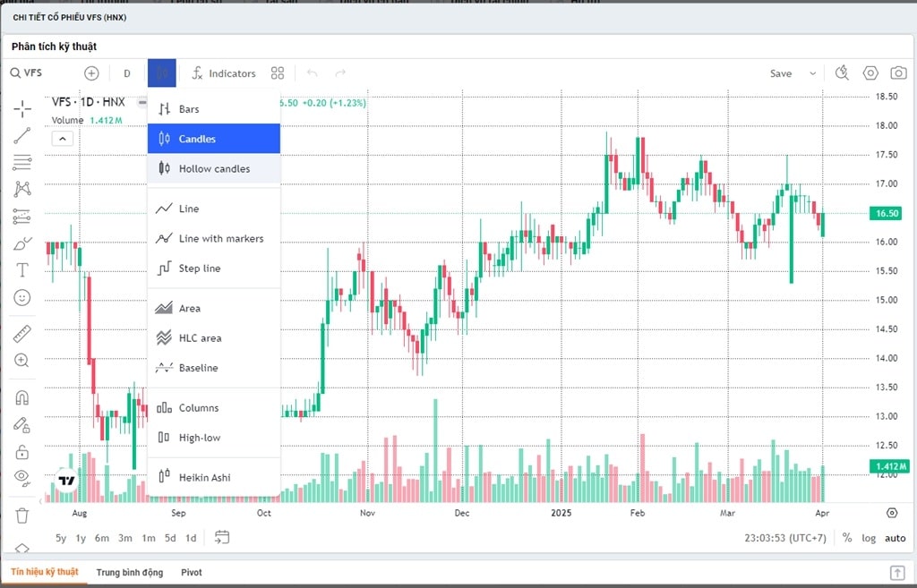Activate the magnet snap mode icon
This screenshot has width=917, height=588.
tap(22, 397)
